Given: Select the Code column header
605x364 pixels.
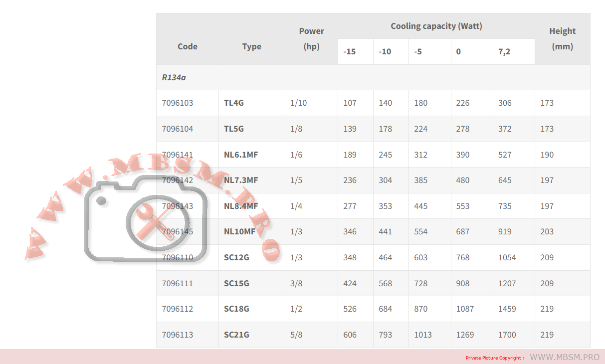Looking at the screenshot, I should coord(188,46).
